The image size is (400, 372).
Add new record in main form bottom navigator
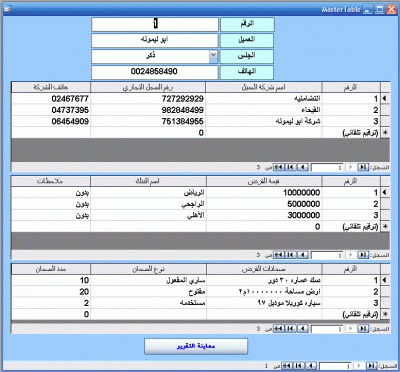click(x=287, y=366)
